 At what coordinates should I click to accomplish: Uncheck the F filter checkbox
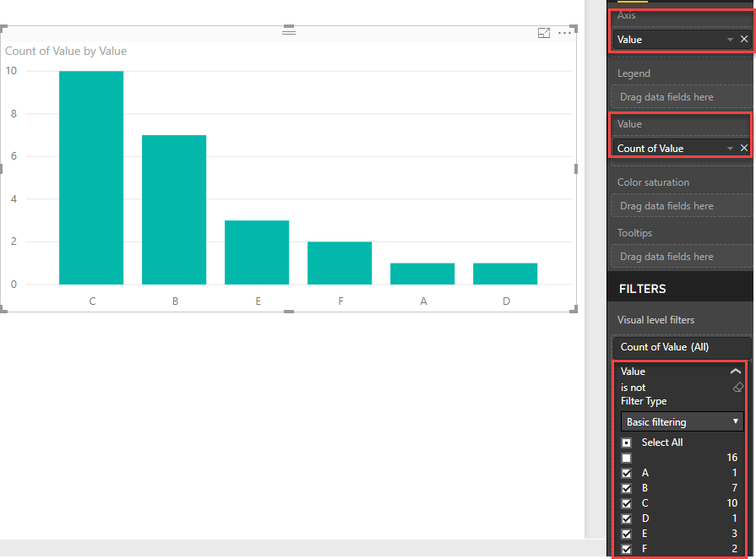click(x=626, y=549)
